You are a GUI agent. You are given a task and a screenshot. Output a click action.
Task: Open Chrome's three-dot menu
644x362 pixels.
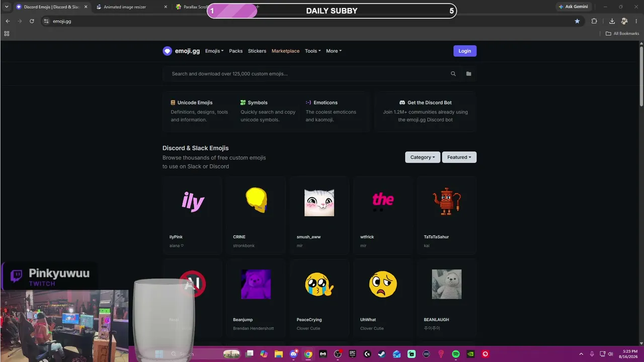(636, 21)
